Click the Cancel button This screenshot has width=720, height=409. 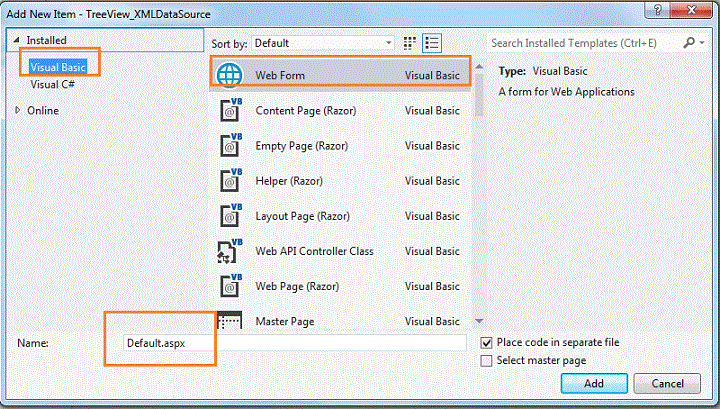[667, 383]
